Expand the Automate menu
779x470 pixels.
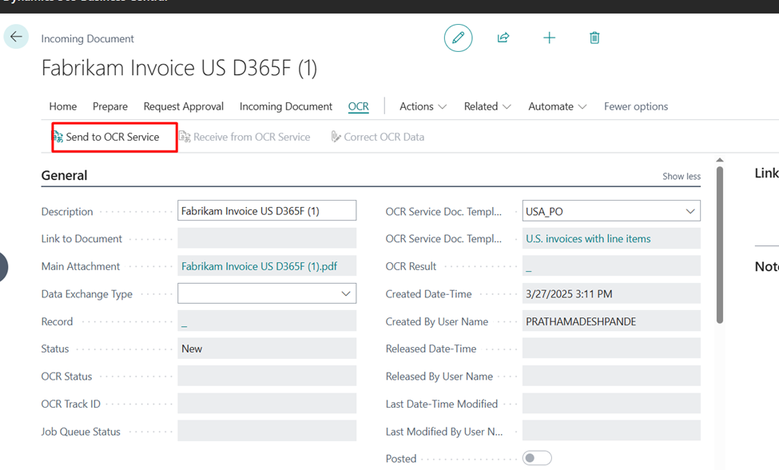(557, 106)
